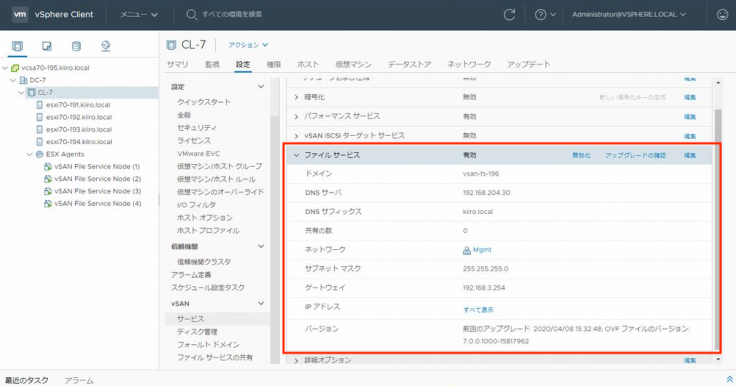
Task: Open Storage inventory view icon
Action: pyautogui.click(x=76, y=46)
